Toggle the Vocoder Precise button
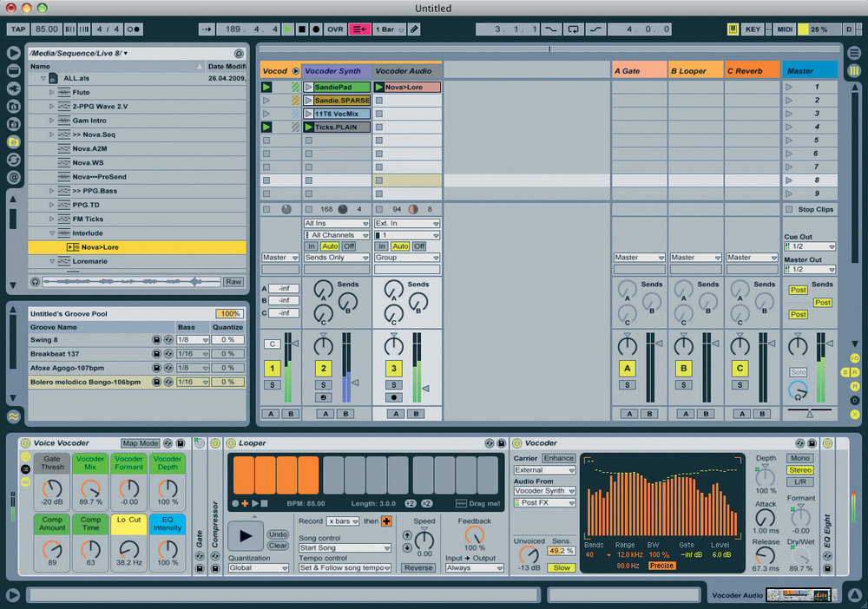This screenshot has width=868, height=609. [x=661, y=566]
